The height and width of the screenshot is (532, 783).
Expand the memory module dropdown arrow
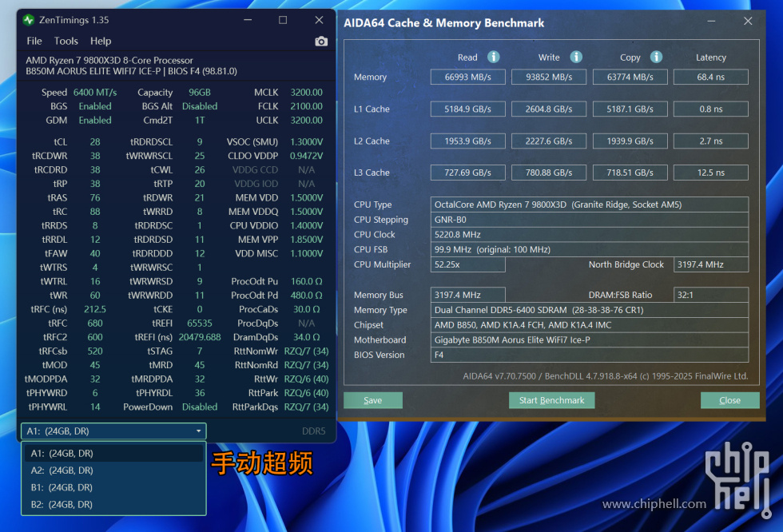click(x=198, y=431)
